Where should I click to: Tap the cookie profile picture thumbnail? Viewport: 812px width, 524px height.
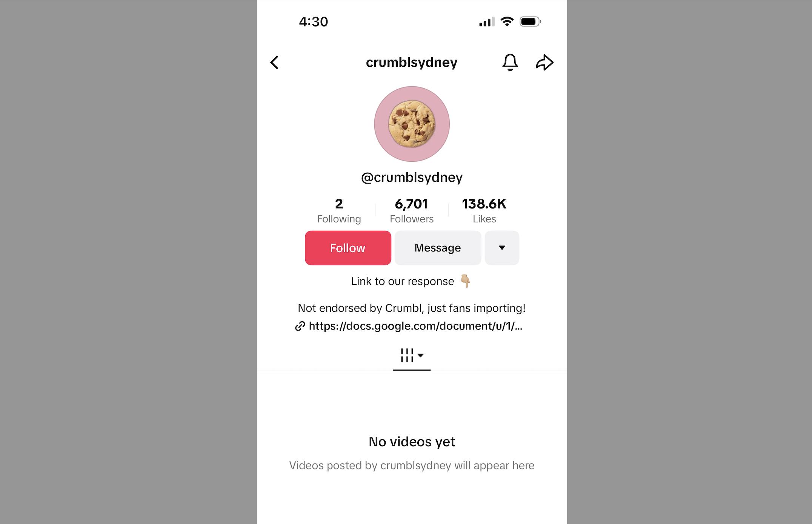(412, 124)
